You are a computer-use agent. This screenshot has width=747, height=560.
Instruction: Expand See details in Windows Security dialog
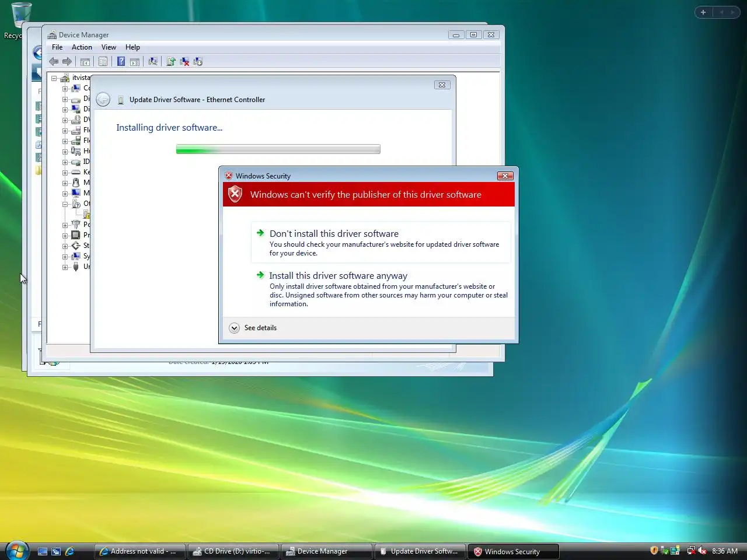253,328
